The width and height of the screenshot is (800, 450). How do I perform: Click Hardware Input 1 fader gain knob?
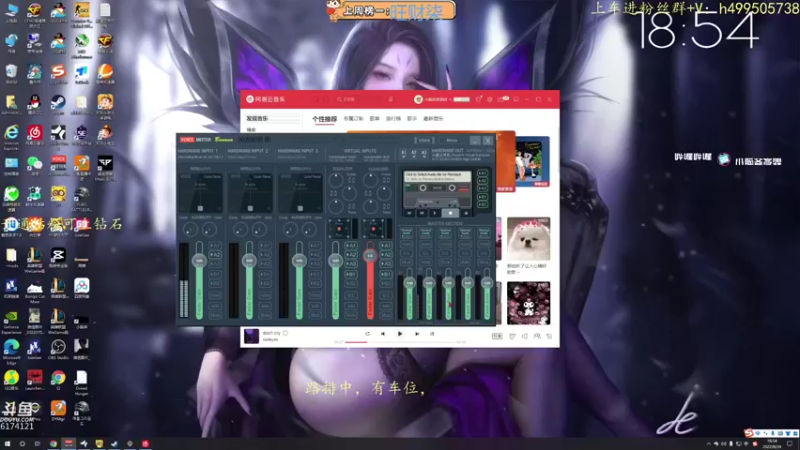199,261
